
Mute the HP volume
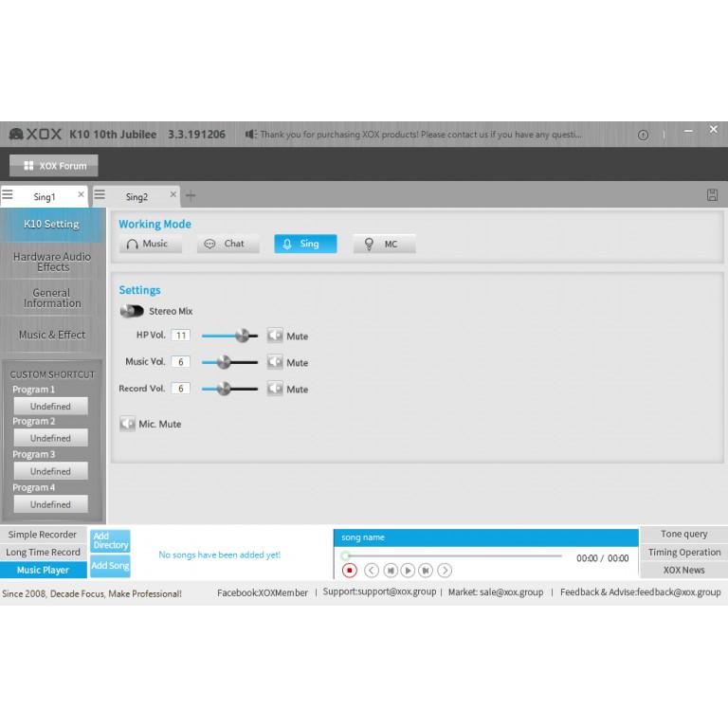(275, 336)
